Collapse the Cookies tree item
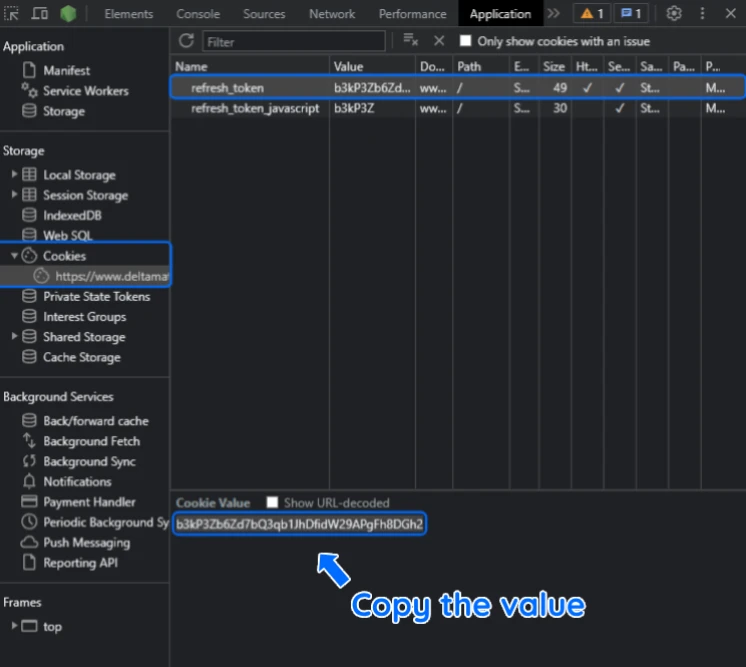Viewport: 746px width, 667px height. [x=14, y=256]
